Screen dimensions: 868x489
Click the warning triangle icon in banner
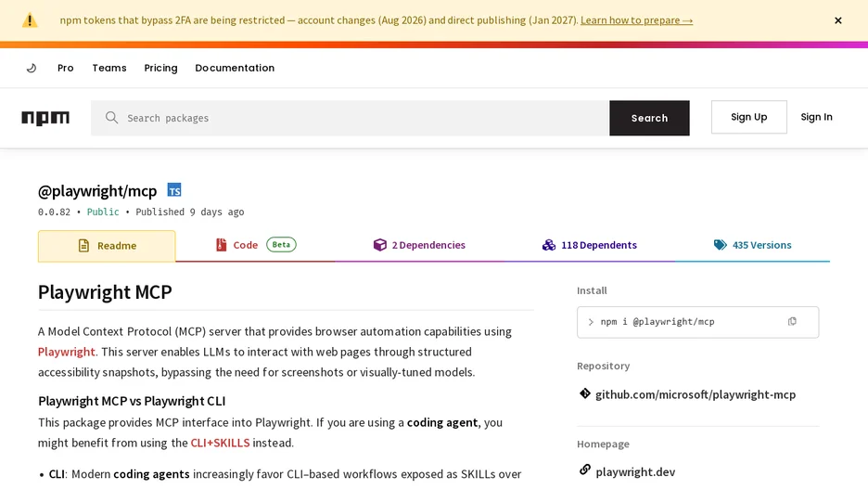pyautogui.click(x=30, y=20)
